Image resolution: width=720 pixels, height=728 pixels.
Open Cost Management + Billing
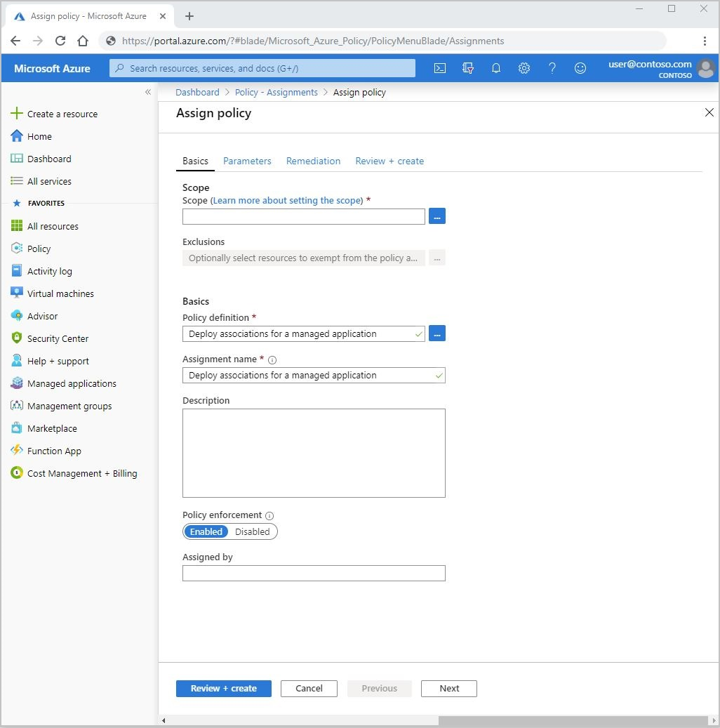[x=81, y=472]
